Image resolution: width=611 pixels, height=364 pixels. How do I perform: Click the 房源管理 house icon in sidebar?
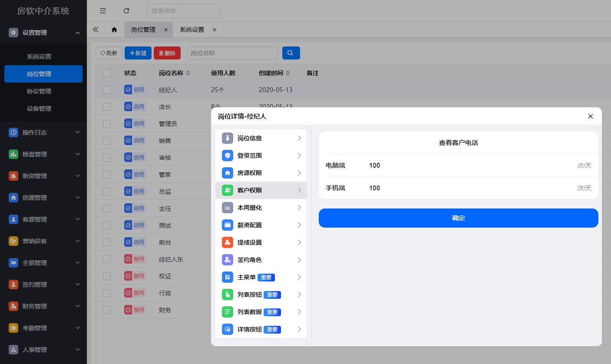click(x=13, y=198)
